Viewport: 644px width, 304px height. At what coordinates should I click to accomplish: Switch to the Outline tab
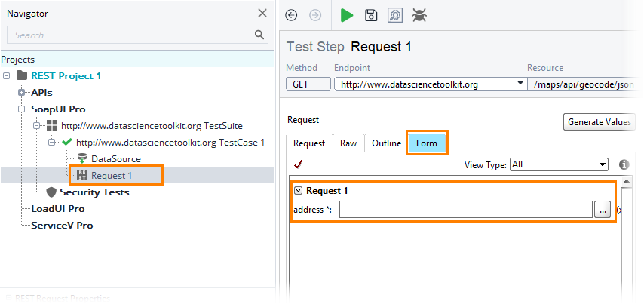[x=387, y=143]
